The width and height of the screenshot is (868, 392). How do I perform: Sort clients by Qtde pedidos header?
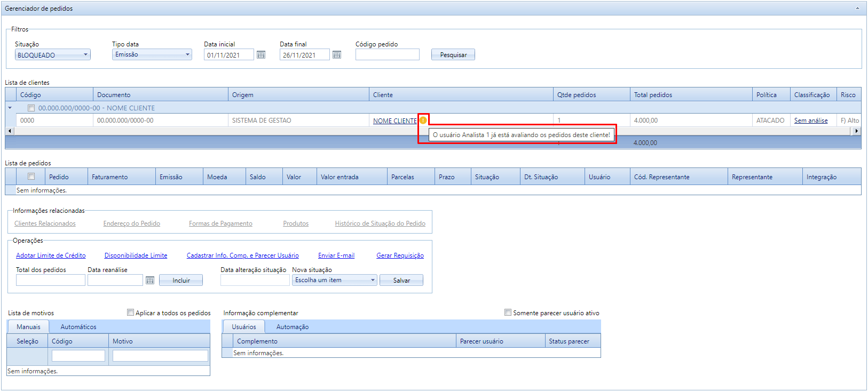(591, 94)
